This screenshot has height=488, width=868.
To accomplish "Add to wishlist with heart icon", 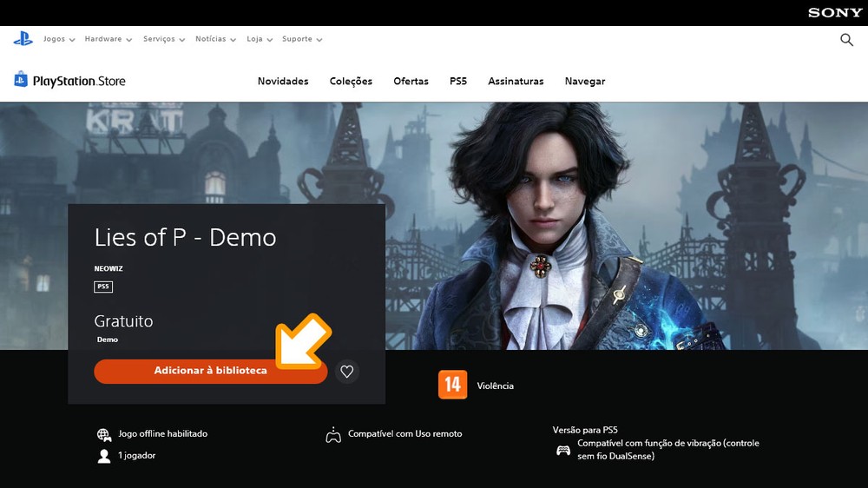I will [x=347, y=371].
